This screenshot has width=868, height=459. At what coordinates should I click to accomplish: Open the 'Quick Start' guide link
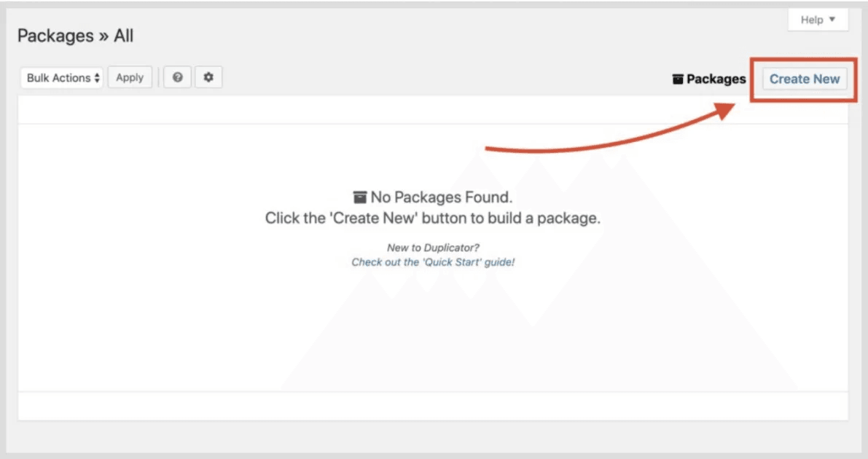pos(433,262)
